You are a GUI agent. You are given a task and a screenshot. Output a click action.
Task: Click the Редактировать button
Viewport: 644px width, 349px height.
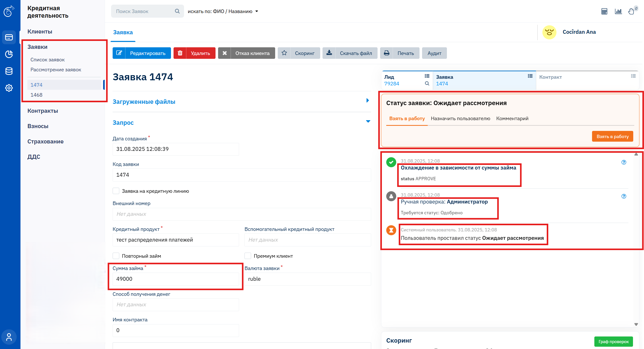[x=142, y=53]
